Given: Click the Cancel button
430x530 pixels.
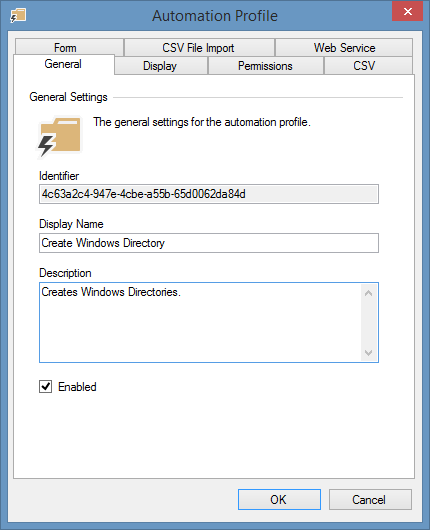Looking at the screenshot, I should (x=370, y=499).
